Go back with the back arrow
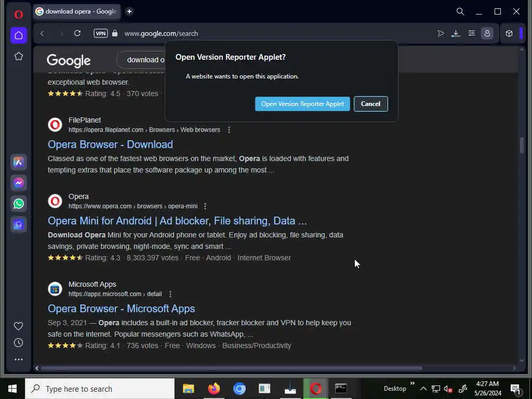Viewport: 532px width, 399px height. click(42, 33)
